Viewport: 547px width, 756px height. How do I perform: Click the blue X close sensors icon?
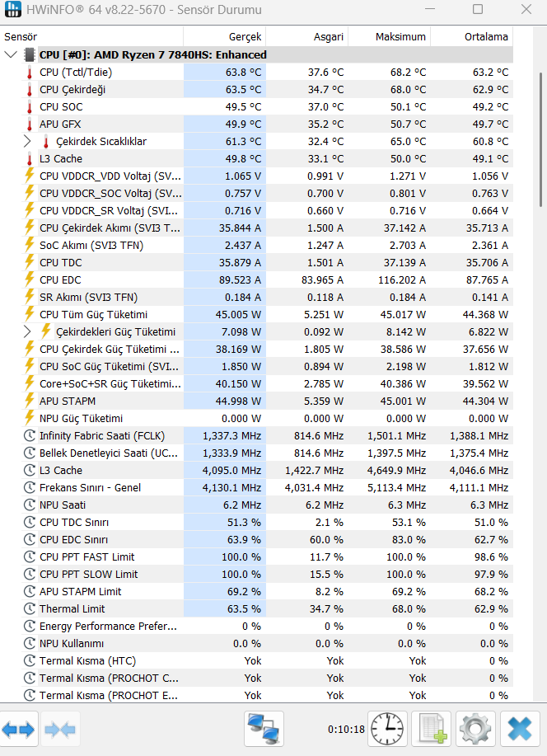(x=520, y=729)
